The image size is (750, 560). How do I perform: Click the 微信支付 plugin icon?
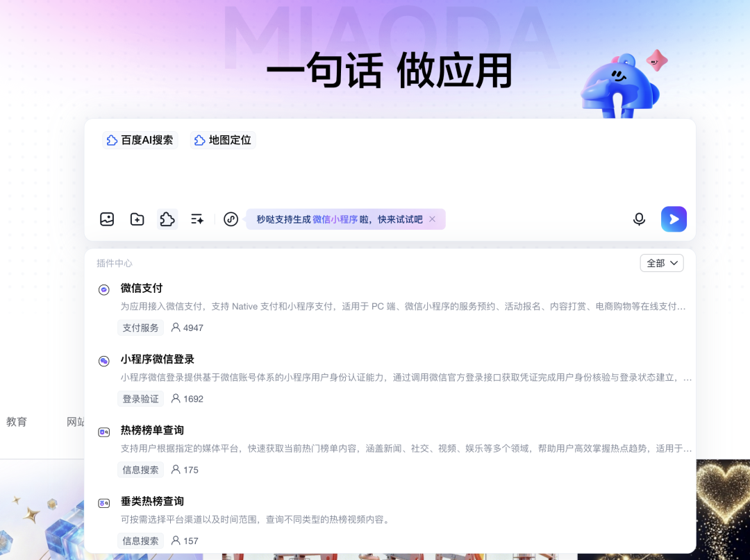pyautogui.click(x=103, y=289)
